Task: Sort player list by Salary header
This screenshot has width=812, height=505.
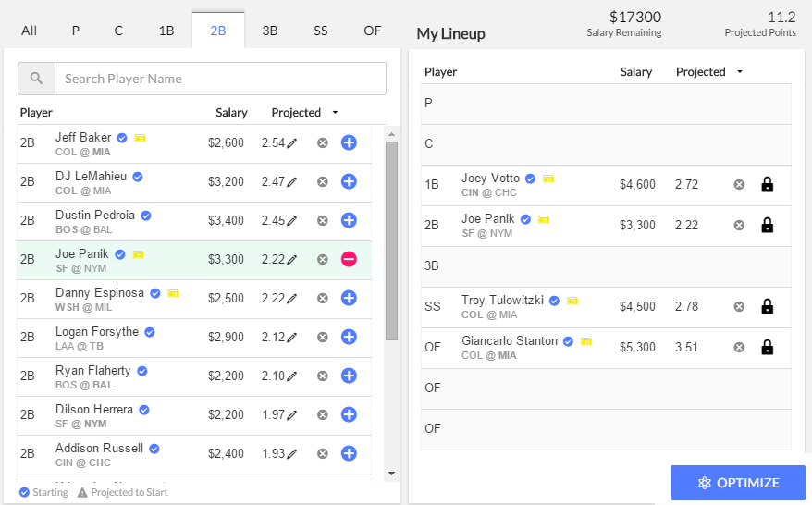Action: pos(231,113)
